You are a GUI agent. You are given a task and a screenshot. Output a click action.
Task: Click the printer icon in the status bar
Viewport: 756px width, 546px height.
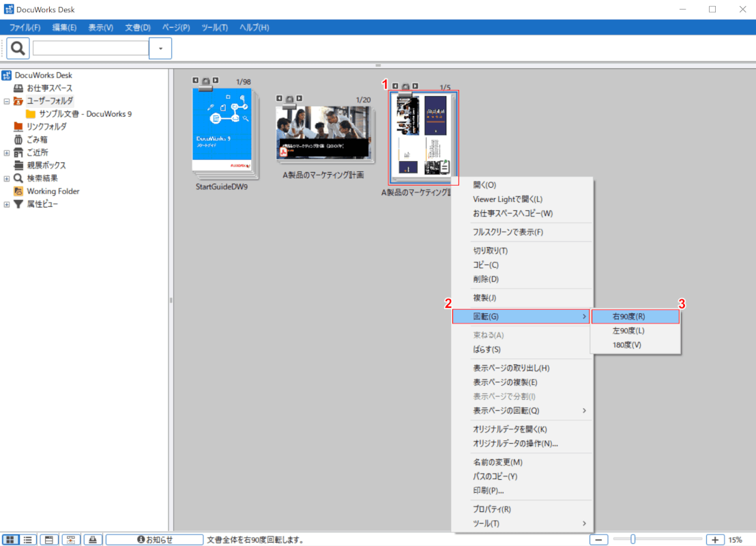coord(93,539)
